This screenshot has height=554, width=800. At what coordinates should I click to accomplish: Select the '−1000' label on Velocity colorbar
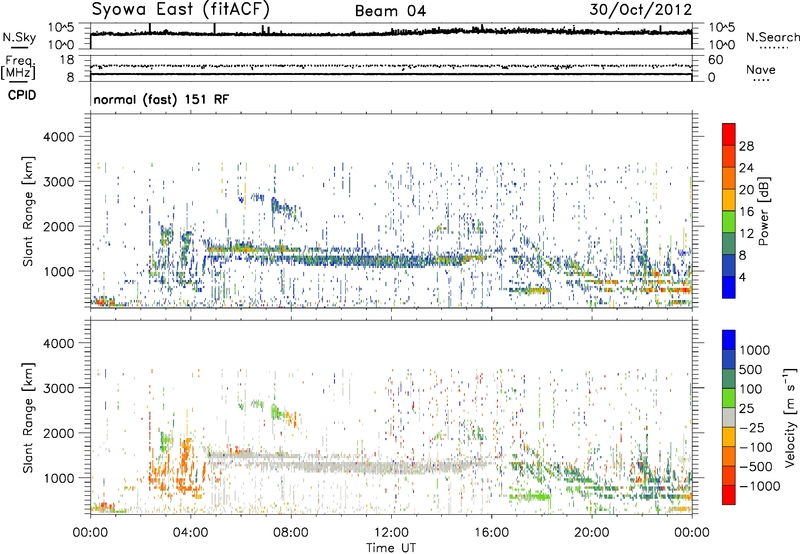click(x=760, y=486)
